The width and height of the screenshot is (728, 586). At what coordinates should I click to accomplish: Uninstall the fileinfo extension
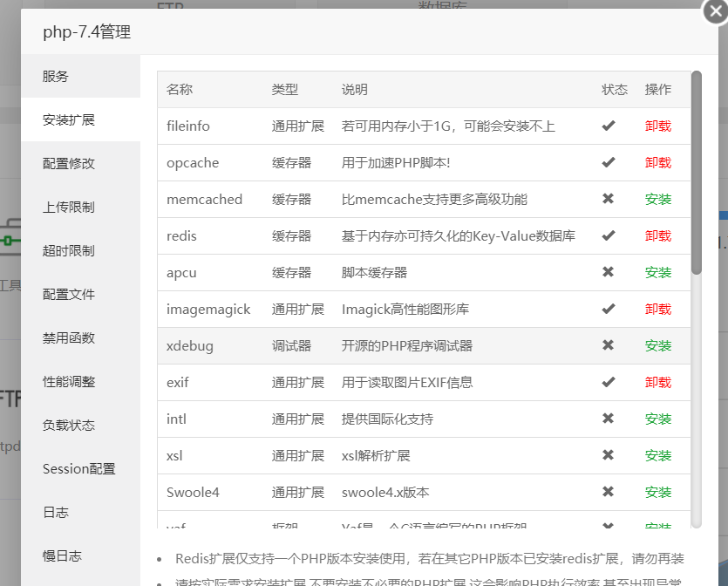658,126
